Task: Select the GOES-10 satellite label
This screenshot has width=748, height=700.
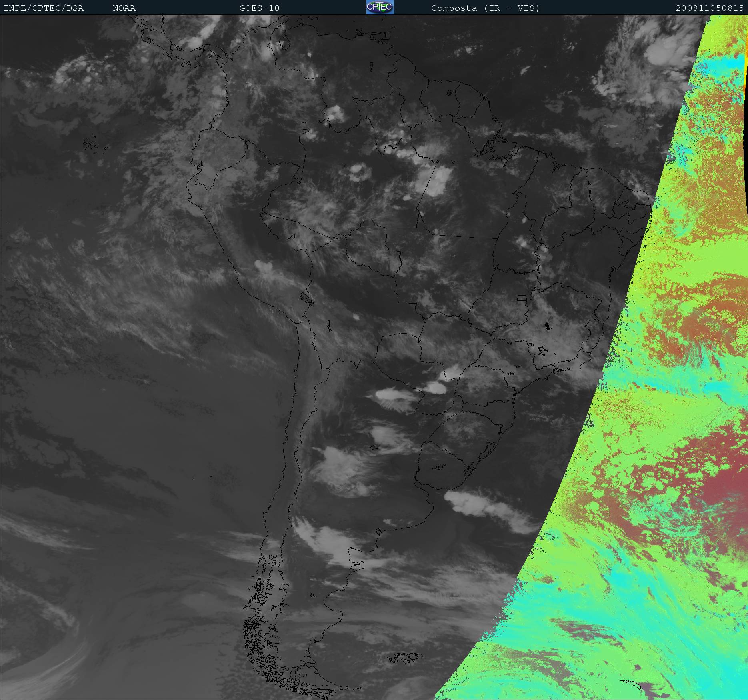Action: 259,8
